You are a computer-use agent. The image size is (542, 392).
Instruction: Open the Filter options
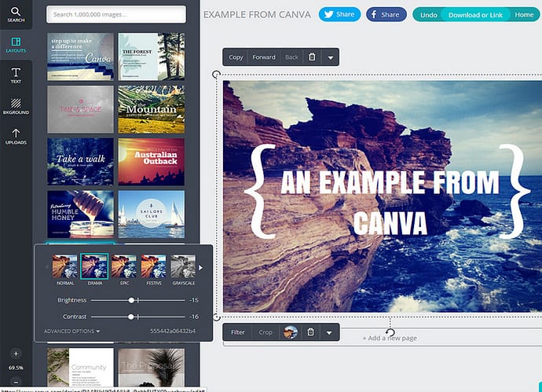tap(237, 332)
